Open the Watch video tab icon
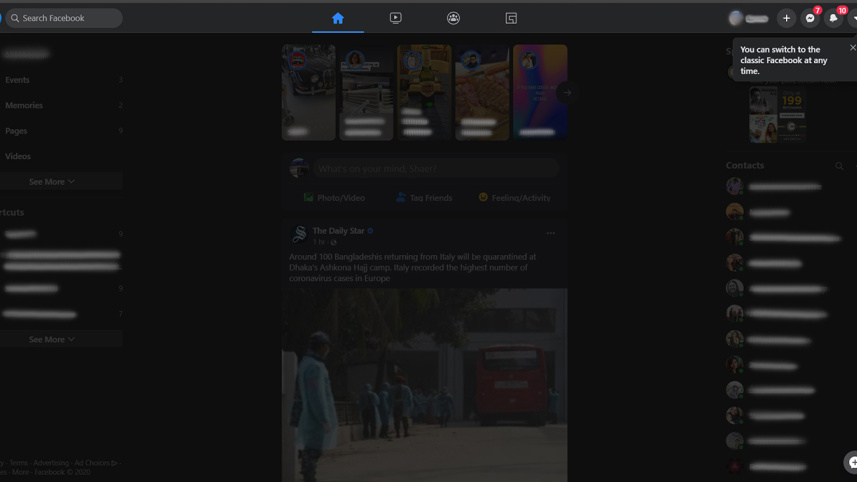The image size is (857, 482). click(x=395, y=18)
